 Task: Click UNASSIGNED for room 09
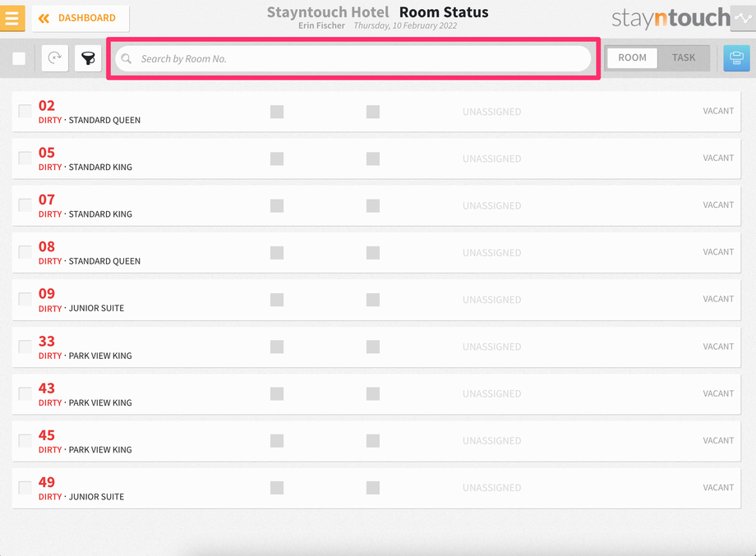tap(491, 300)
